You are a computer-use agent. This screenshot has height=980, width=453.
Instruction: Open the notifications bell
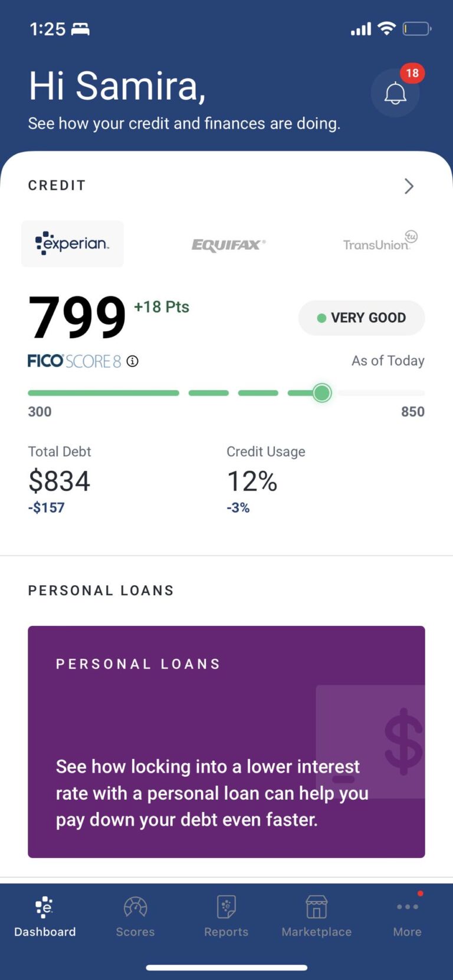395,93
